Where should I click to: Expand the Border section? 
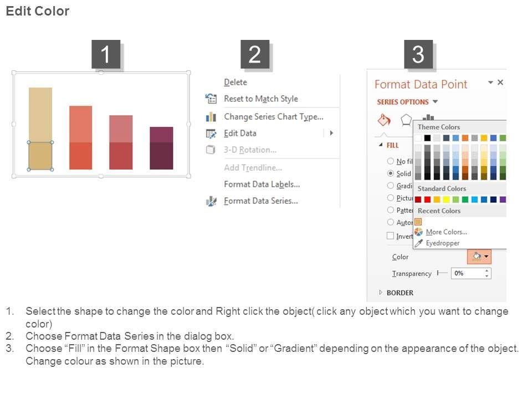click(381, 293)
